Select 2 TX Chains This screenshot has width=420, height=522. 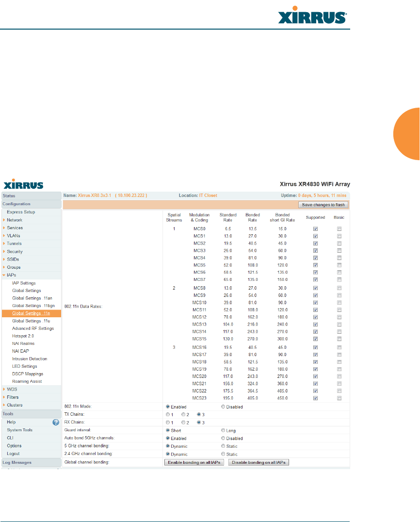point(183,414)
